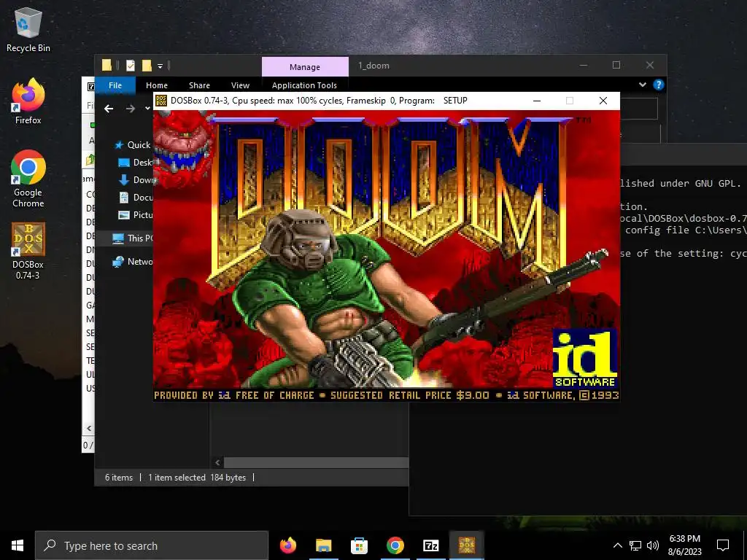Open 7-Zip from the taskbar
Viewport: 747px width, 560px height.
(430, 545)
